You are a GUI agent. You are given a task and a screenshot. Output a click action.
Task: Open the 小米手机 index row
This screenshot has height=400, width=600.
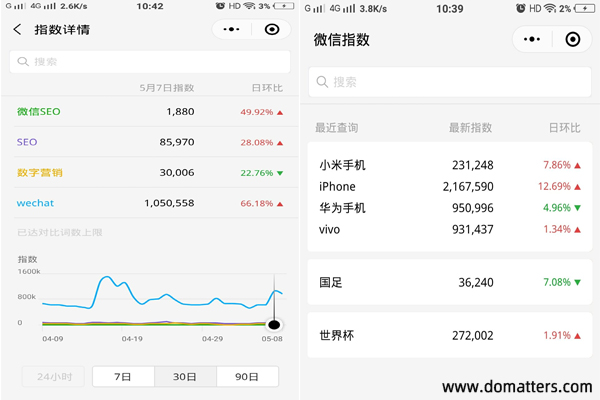pyautogui.click(x=450, y=165)
